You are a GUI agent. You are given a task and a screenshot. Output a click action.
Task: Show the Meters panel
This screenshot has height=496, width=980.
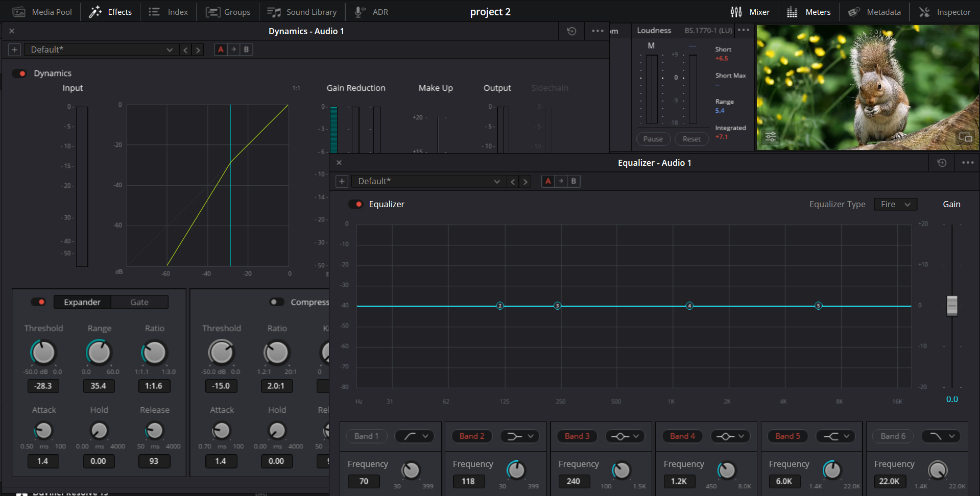coord(808,12)
